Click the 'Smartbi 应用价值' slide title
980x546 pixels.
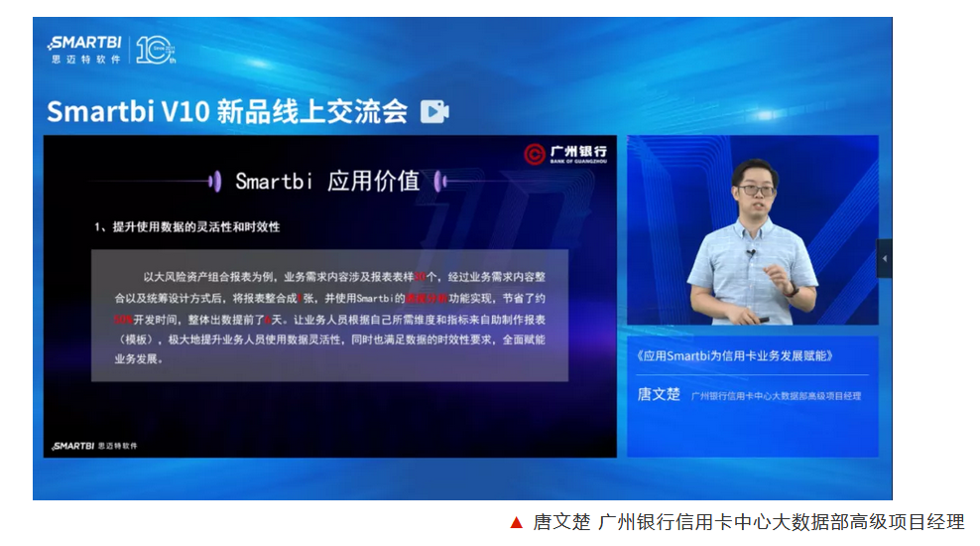(327, 182)
